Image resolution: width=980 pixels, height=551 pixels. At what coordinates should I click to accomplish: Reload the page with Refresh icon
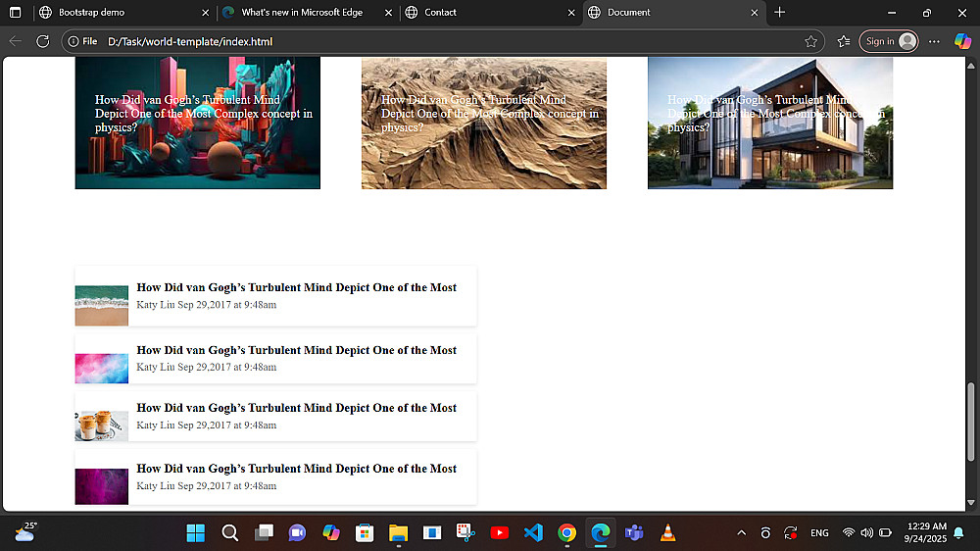(42, 41)
